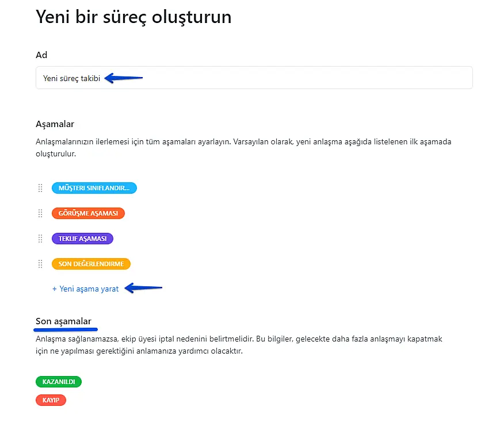Viewport: 504px width, 426px height.
Task: Click the underlined Son aşamalar heading
Action: [x=63, y=321]
